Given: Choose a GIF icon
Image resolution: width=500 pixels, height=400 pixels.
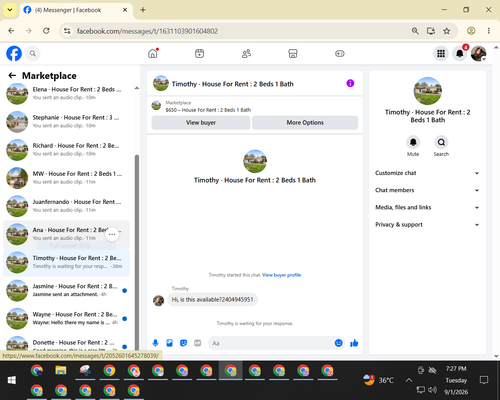Looking at the screenshot, I should (198, 343).
